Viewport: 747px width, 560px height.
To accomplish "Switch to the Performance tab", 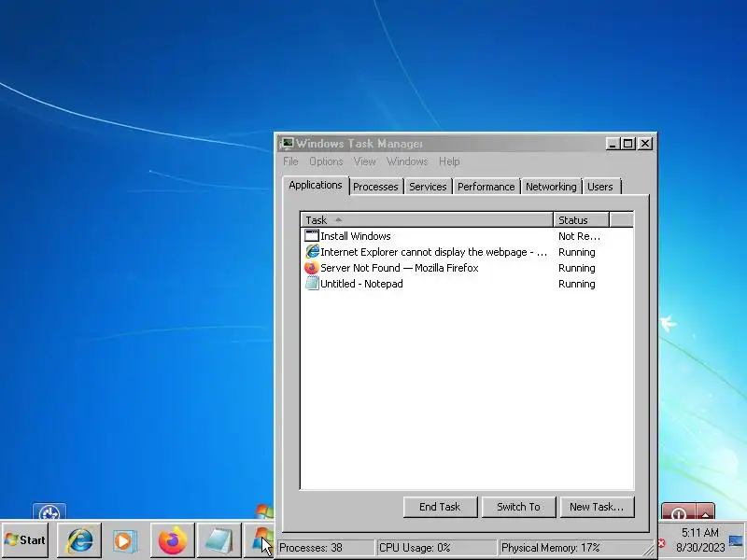I will (x=486, y=187).
